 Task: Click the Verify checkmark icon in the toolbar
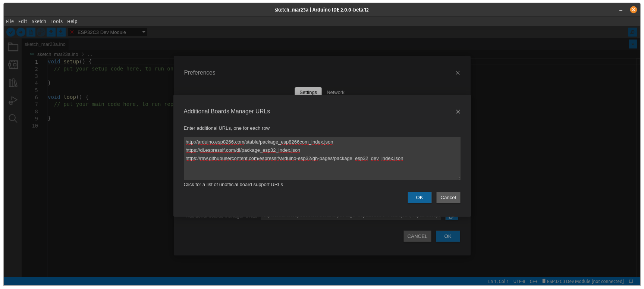click(x=11, y=32)
